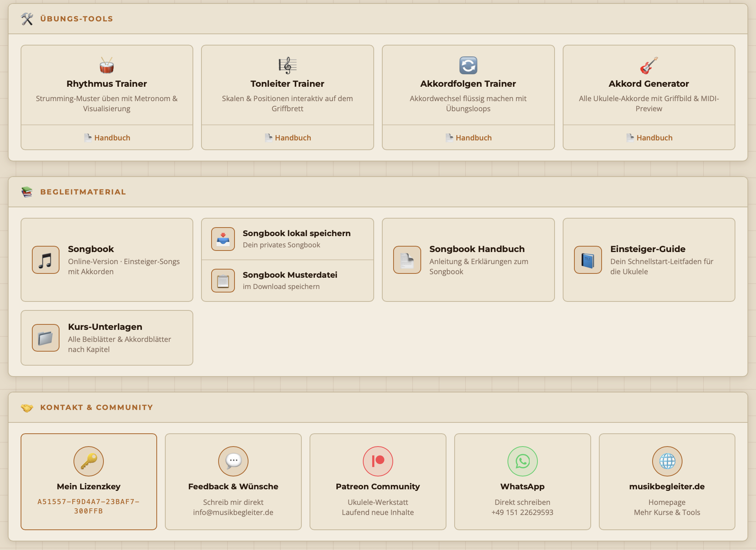Open Handbuch link under Tonleiter Trainer
Image resolution: width=756 pixels, height=550 pixels.
pos(288,138)
